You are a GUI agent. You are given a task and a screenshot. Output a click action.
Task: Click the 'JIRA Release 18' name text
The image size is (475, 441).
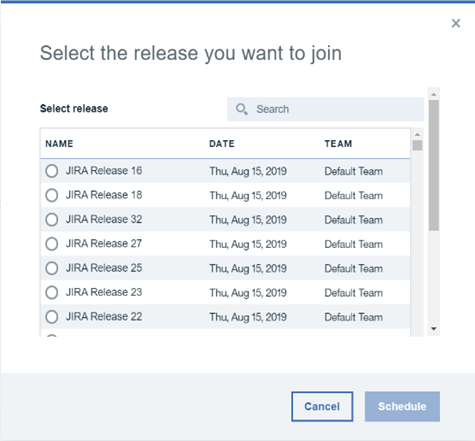[x=104, y=195]
